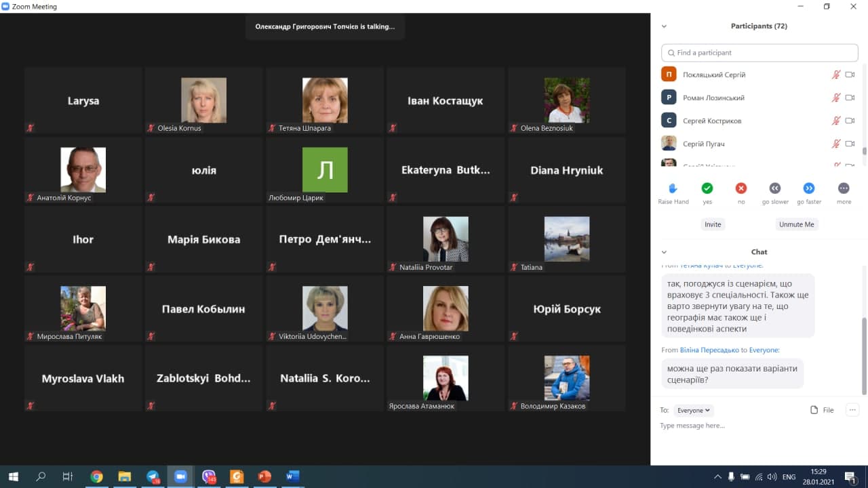Image resolution: width=868 pixels, height=488 pixels.
Task: Click the Unmute Me button
Action: point(797,224)
